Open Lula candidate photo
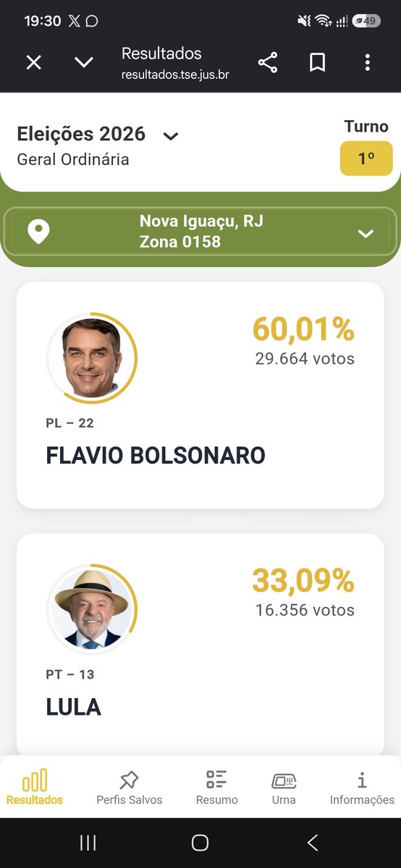 pyautogui.click(x=91, y=609)
